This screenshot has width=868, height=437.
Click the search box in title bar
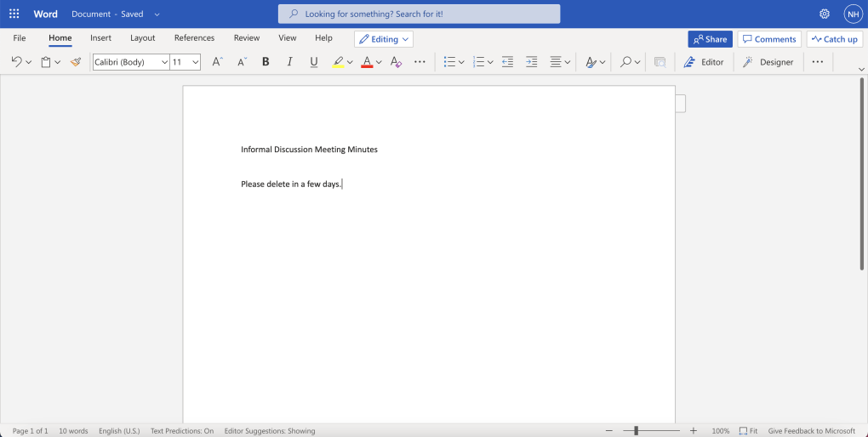(x=419, y=14)
